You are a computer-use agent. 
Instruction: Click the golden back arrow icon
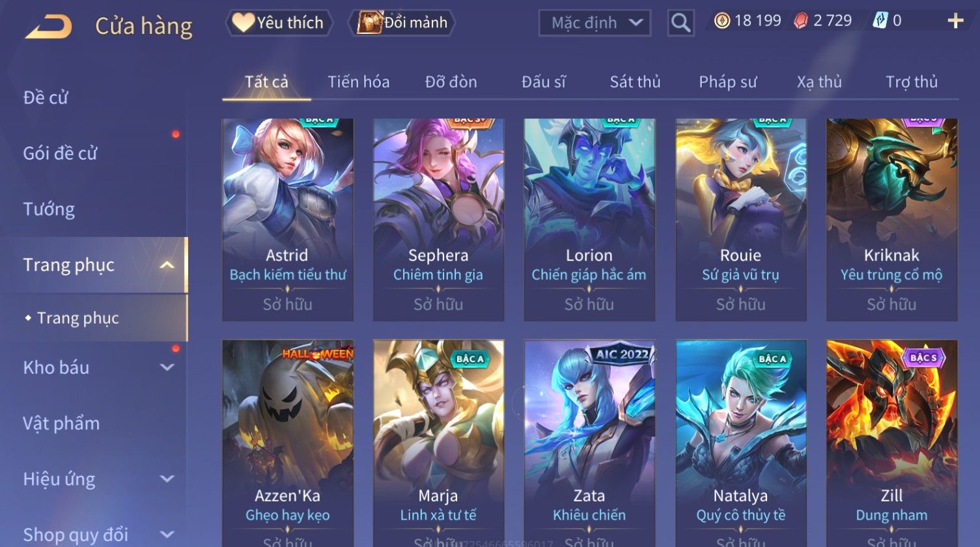[48, 27]
